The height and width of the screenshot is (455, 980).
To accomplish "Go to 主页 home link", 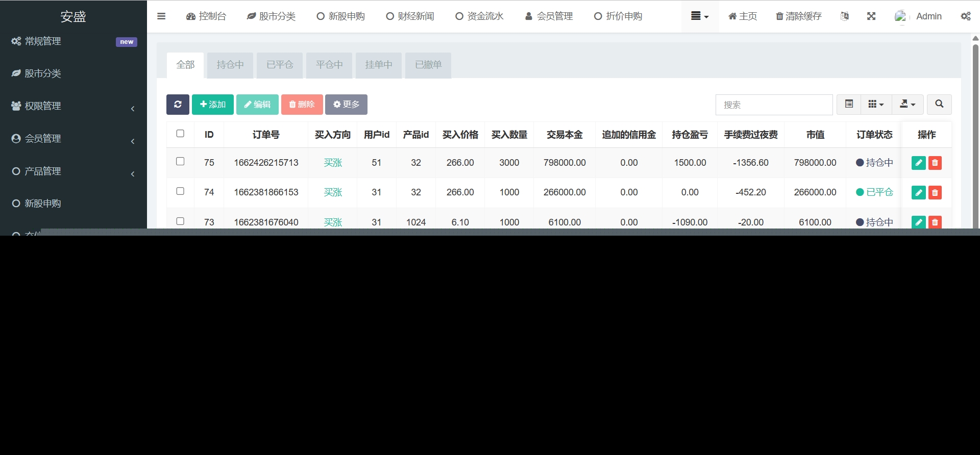I will tap(743, 16).
